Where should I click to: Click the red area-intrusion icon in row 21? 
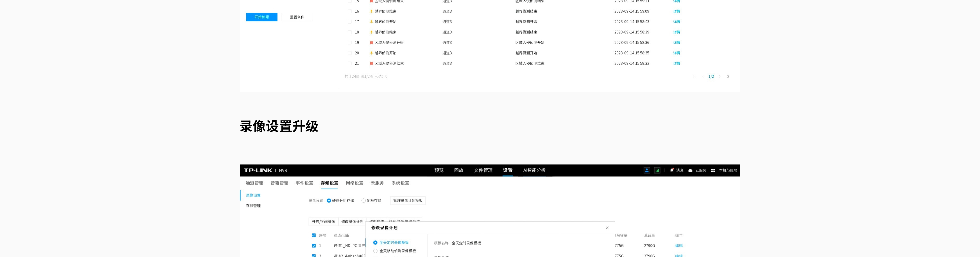pyautogui.click(x=371, y=63)
